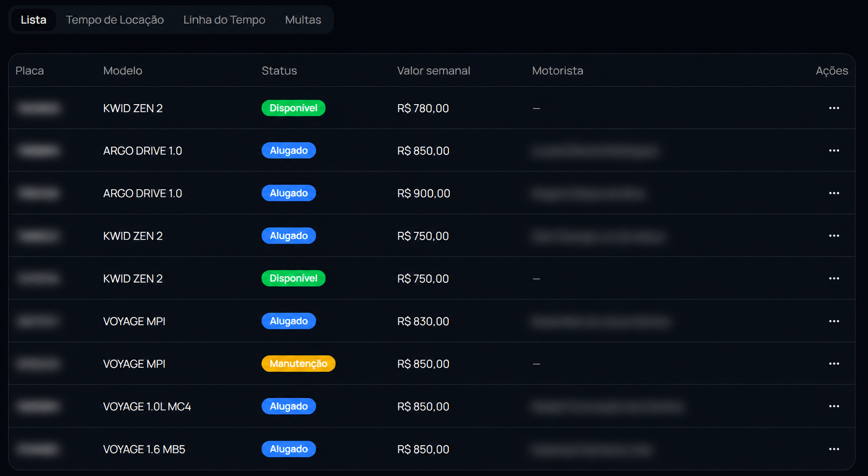Select the Multas tab
This screenshot has height=476, width=868.
pos(303,20)
